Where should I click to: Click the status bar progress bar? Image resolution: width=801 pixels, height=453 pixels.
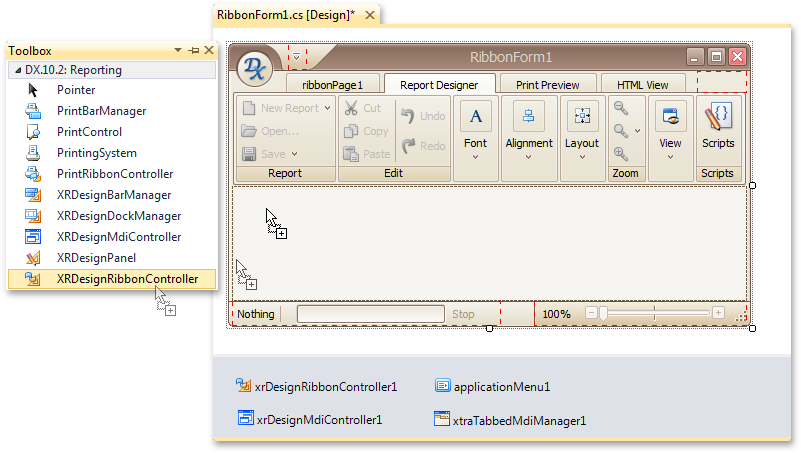point(370,314)
